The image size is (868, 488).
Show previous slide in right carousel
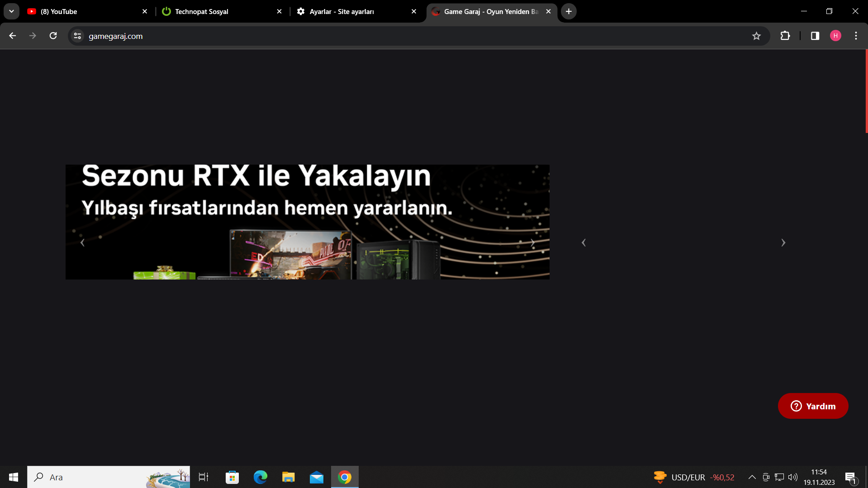click(583, 243)
